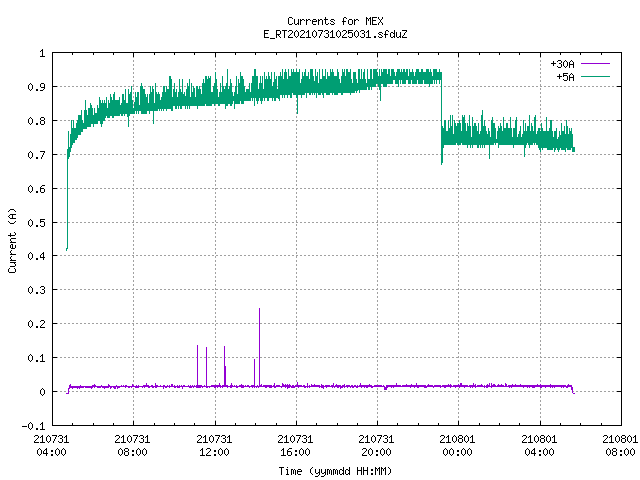This screenshot has height=480, width=640.
Task: Click the x-axis label 210731 08:00
Action: [x=132, y=446]
